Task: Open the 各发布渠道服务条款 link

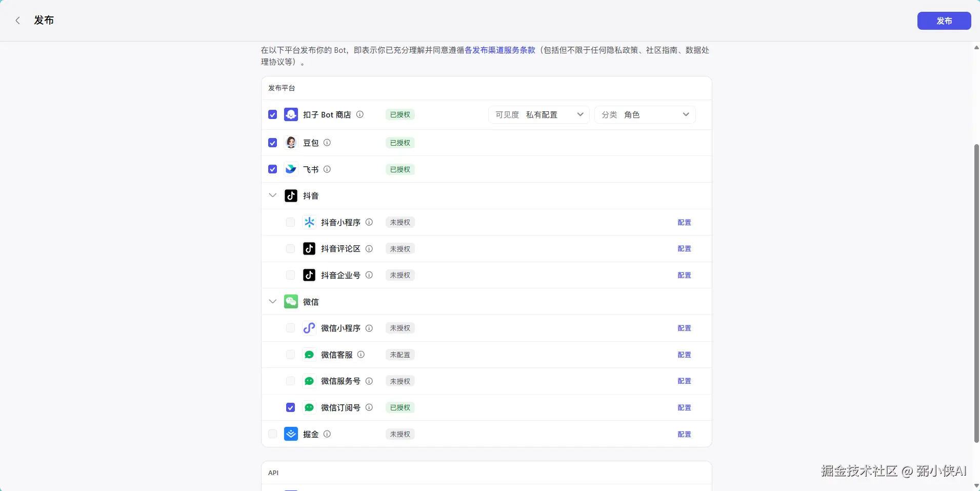Action: click(500, 50)
